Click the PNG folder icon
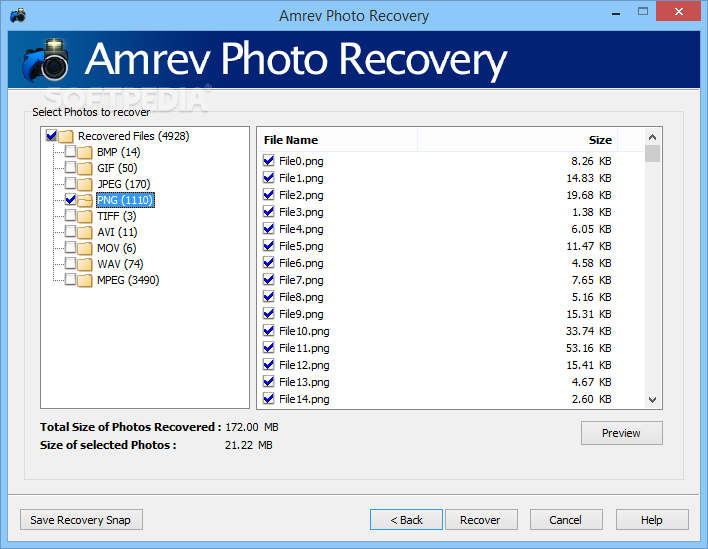Image resolution: width=708 pixels, height=549 pixels. pyautogui.click(x=84, y=200)
